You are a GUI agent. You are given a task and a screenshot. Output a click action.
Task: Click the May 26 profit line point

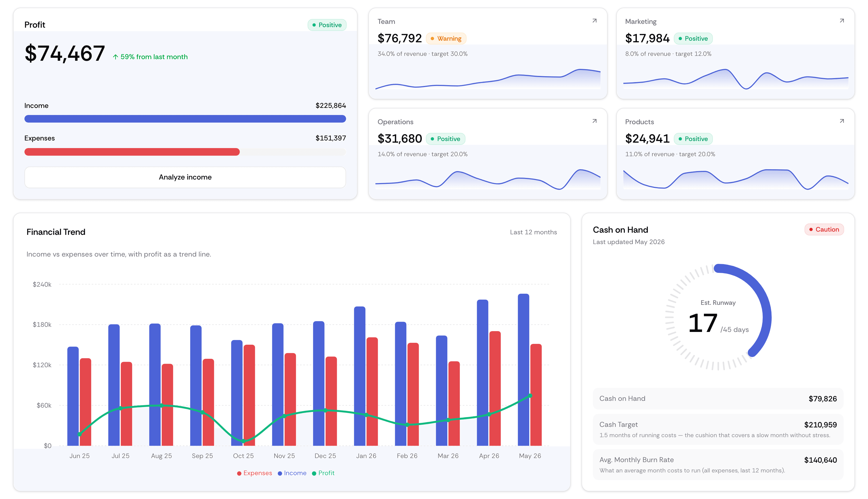tap(530, 395)
